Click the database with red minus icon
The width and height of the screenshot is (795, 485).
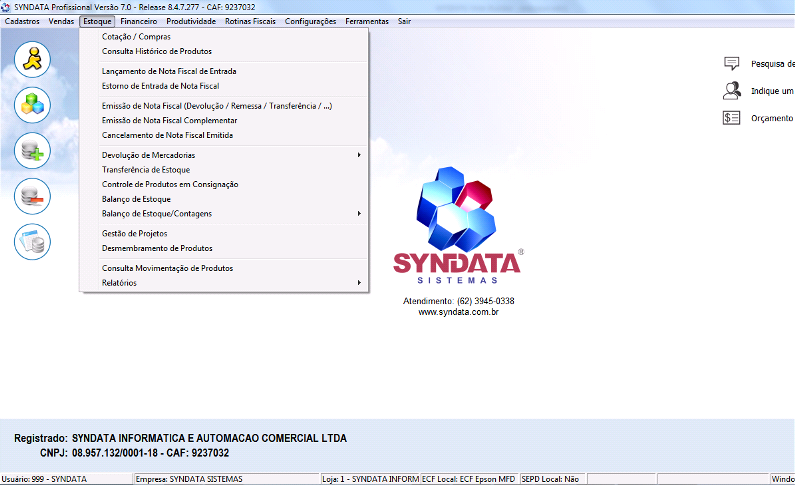click(32, 196)
